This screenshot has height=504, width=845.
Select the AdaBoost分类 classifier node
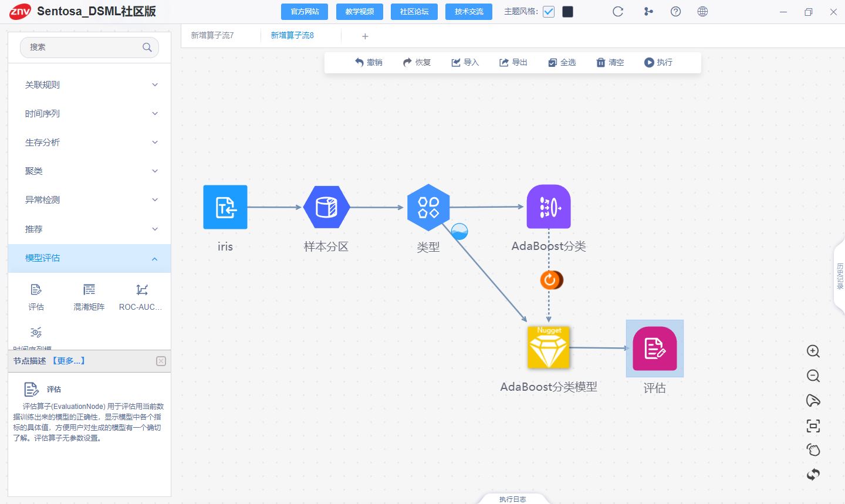click(x=549, y=207)
